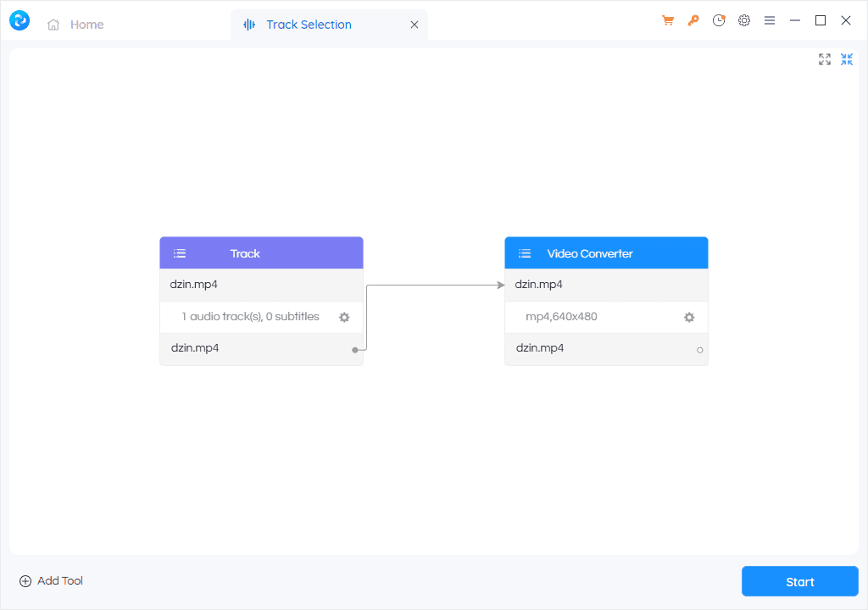Expand the workflow canvas to fullscreen

(825, 59)
